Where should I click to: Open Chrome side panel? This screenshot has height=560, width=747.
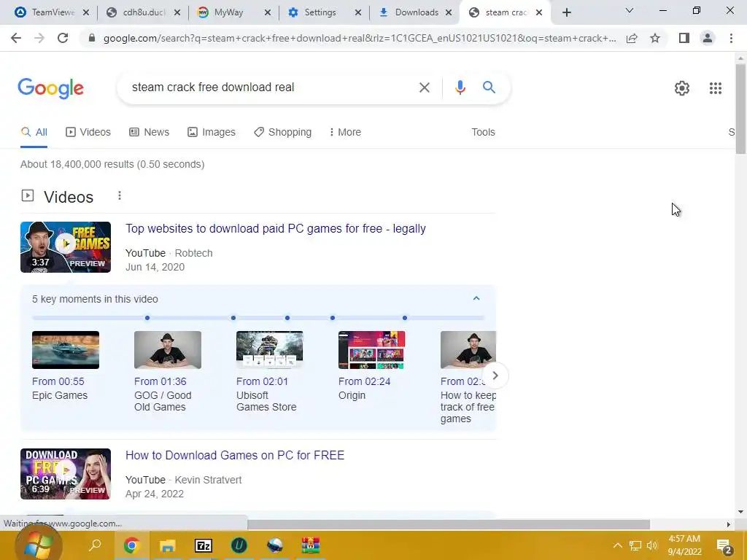[684, 38]
